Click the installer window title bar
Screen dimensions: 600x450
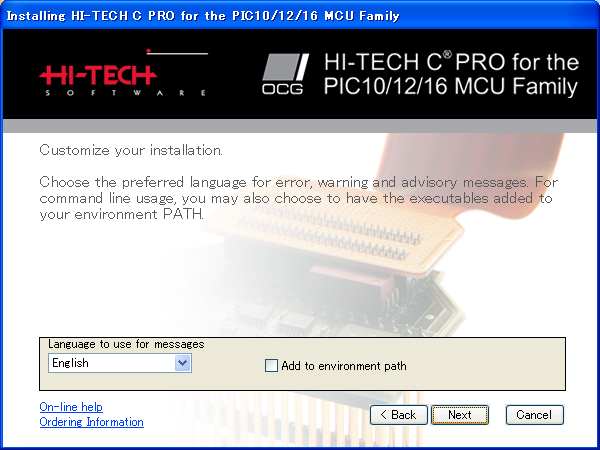(x=300, y=16)
